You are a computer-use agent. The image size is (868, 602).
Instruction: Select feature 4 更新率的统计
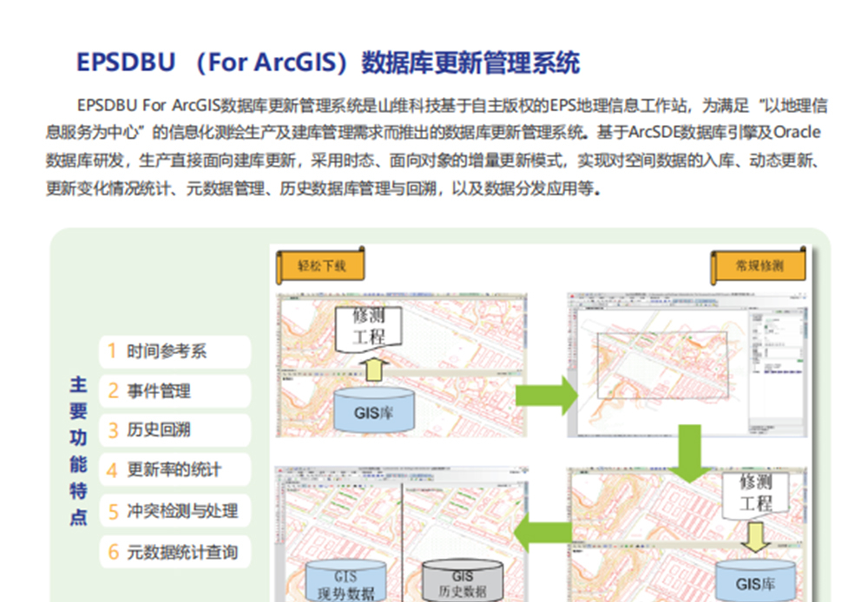(175, 470)
